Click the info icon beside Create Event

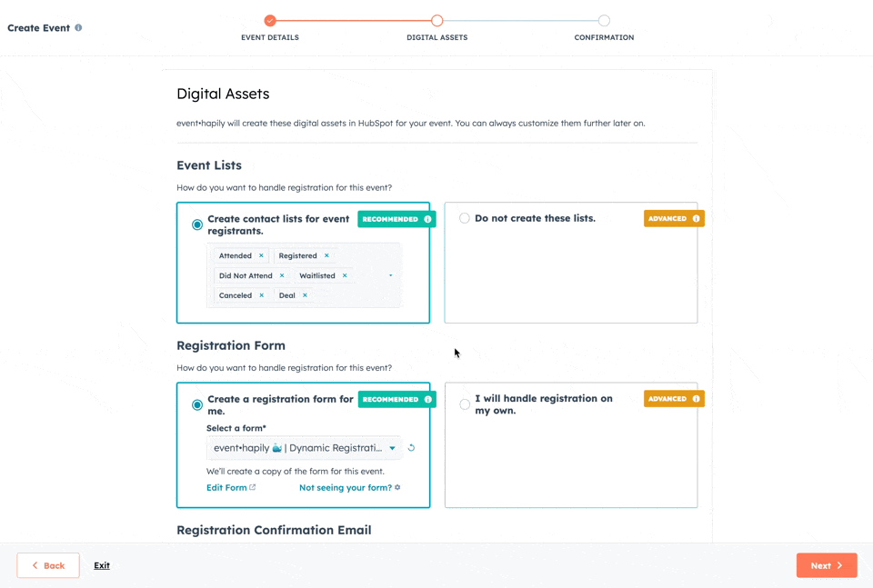pos(78,28)
